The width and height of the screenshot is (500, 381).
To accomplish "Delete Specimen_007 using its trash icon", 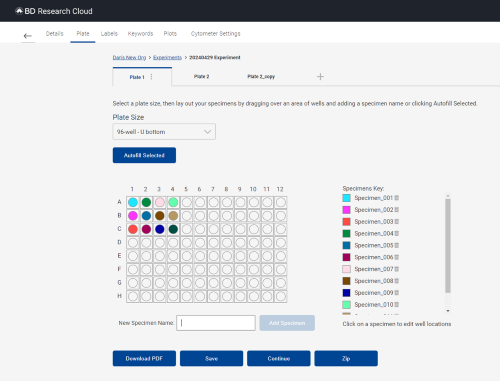I will click(397, 269).
